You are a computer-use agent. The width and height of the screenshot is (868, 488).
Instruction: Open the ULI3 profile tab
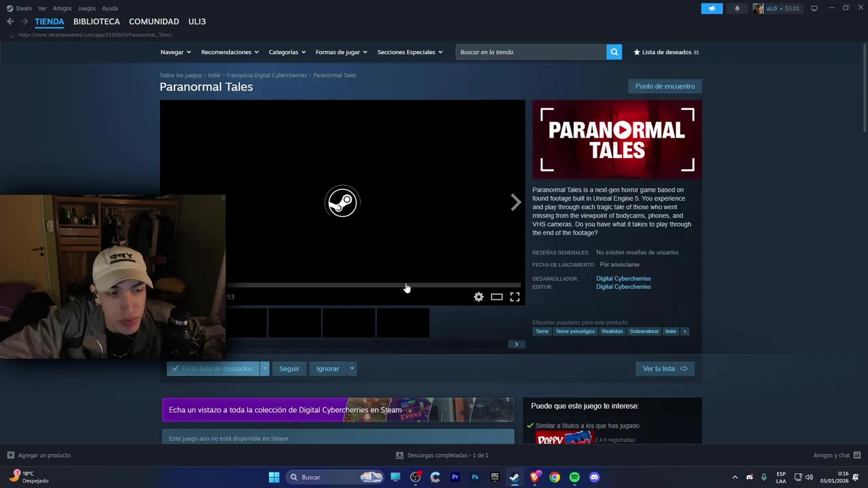tap(197, 22)
